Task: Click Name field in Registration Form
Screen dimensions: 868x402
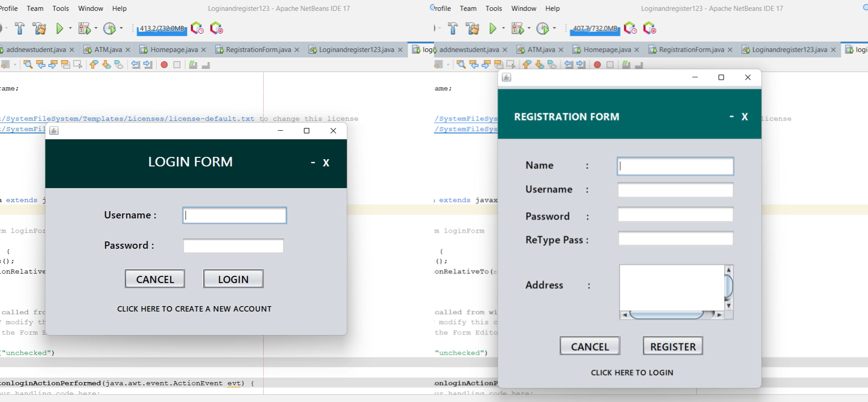Action: click(675, 166)
